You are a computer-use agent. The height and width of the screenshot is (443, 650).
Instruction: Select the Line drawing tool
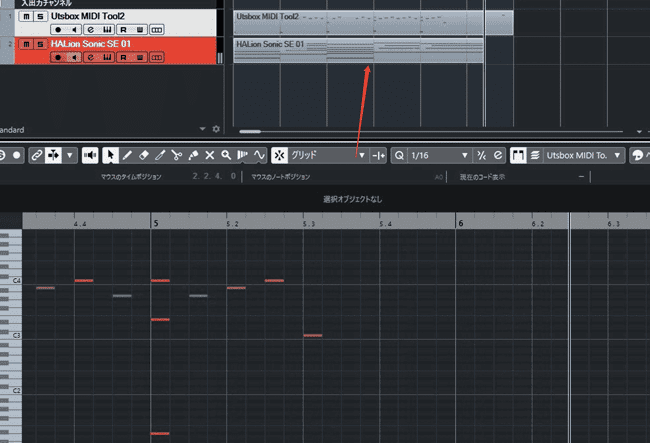[x=259, y=155]
